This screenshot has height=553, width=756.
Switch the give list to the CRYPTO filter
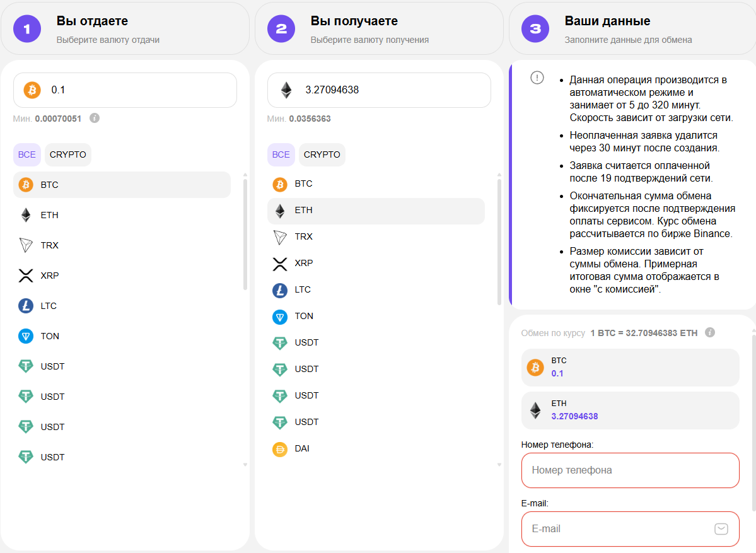(x=68, y=154)
